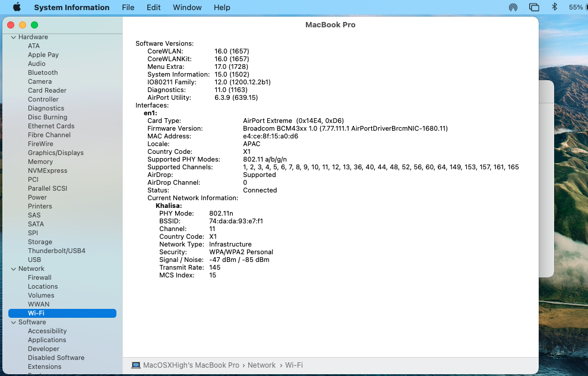Select Apple Pay in the sidebar
Image resolution: width=588 pixels, height=376 pixels.
pyautogui.click(x=43, y=55)
